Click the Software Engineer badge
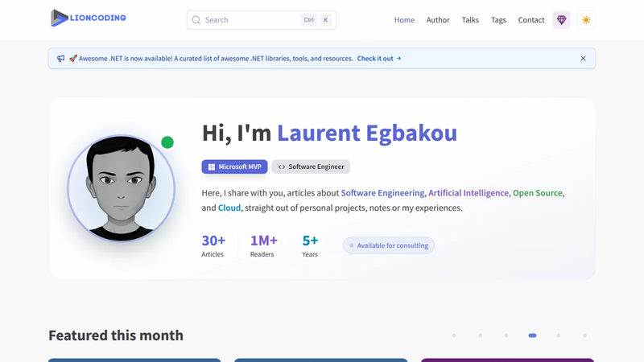This screenshot has height=362, width=644. (311, 167)
